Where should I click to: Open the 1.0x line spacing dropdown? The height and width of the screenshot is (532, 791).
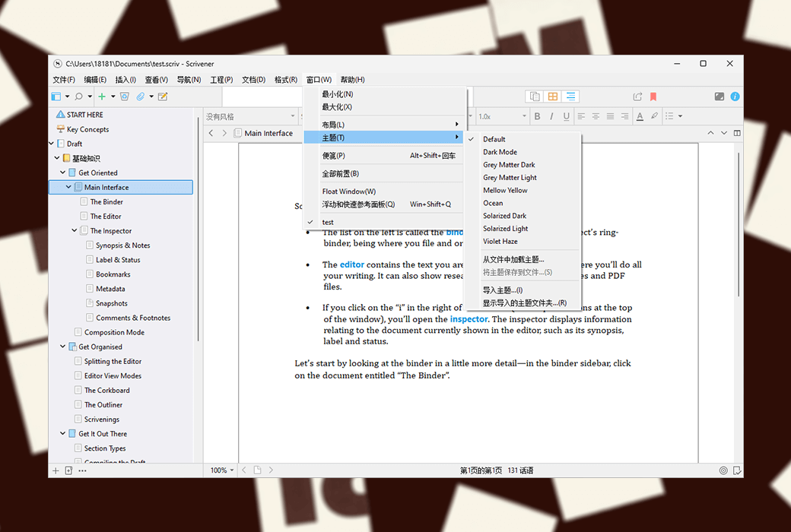(501, 116)
